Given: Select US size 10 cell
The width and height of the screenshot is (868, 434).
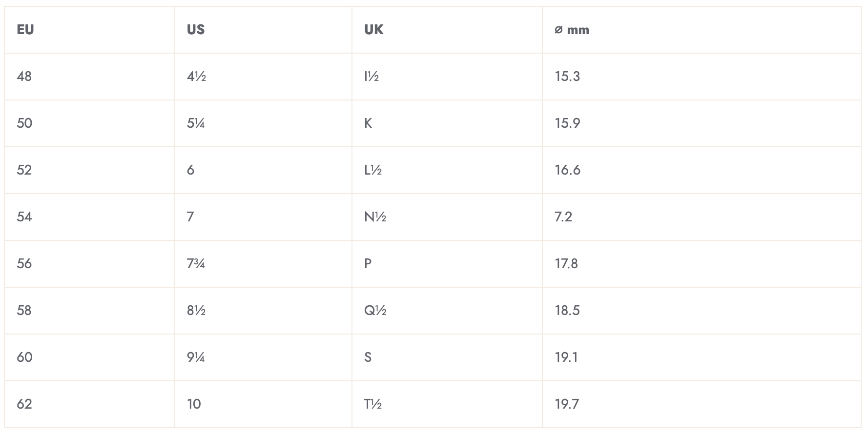Looking at the screenshot, I should tap(194, 404).
